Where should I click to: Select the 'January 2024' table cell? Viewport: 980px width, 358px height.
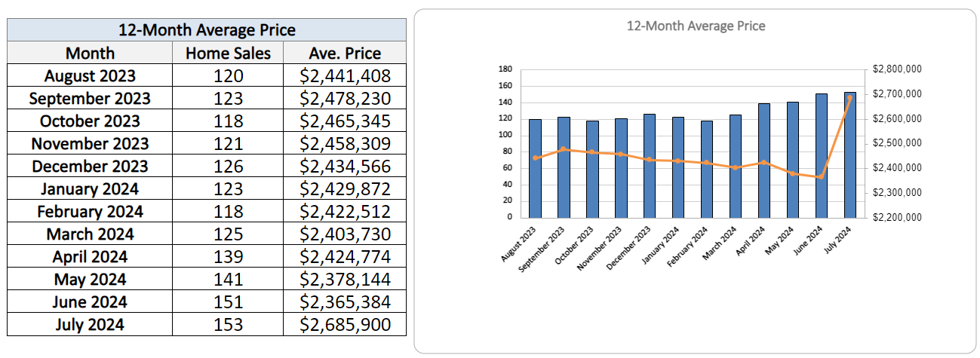pyautogui.click(x=90, y=188)
